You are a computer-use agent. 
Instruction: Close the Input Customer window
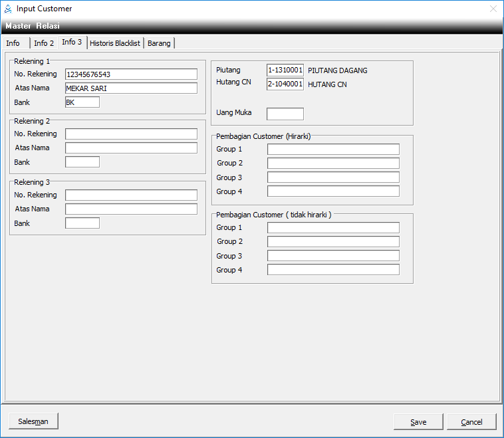[x=493, y=9]
